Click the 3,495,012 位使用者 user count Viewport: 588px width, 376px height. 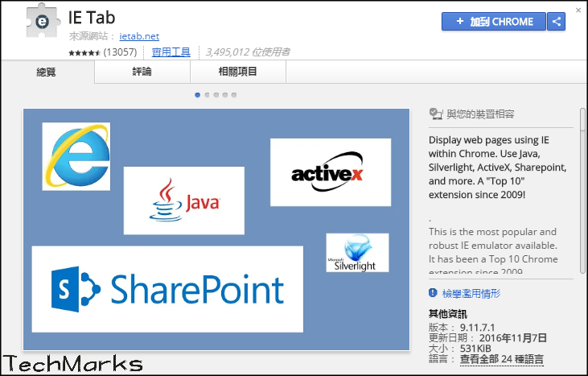coord(248,52)
